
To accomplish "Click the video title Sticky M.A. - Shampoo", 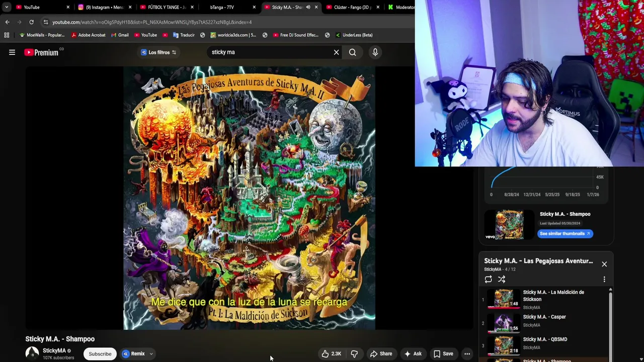I will coord(60,339).
